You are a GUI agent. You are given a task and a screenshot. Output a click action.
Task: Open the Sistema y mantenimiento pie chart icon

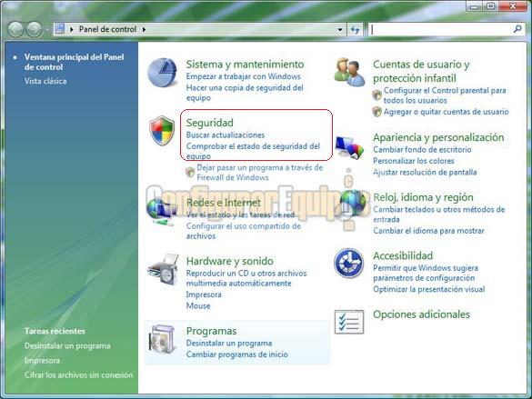click(x=163, y=73)
